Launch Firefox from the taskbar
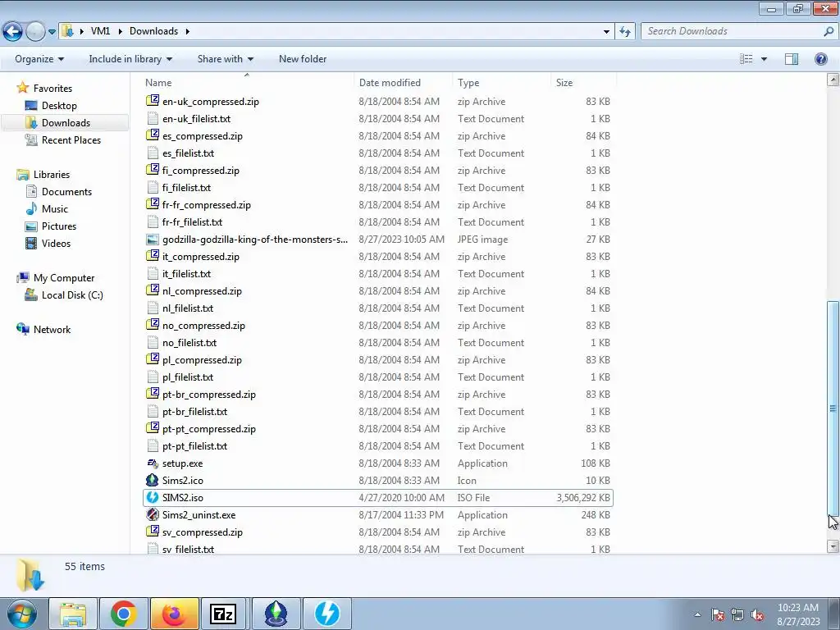 (175, 614)
